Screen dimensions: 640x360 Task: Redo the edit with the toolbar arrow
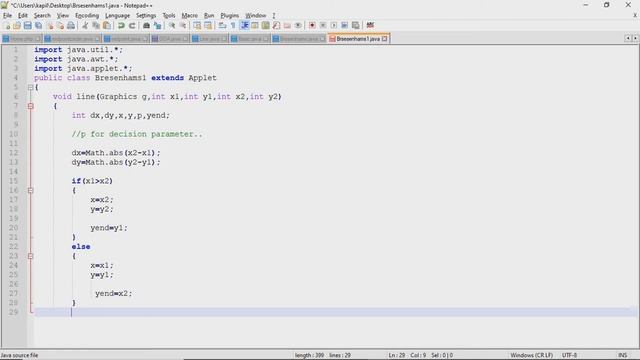132,25
